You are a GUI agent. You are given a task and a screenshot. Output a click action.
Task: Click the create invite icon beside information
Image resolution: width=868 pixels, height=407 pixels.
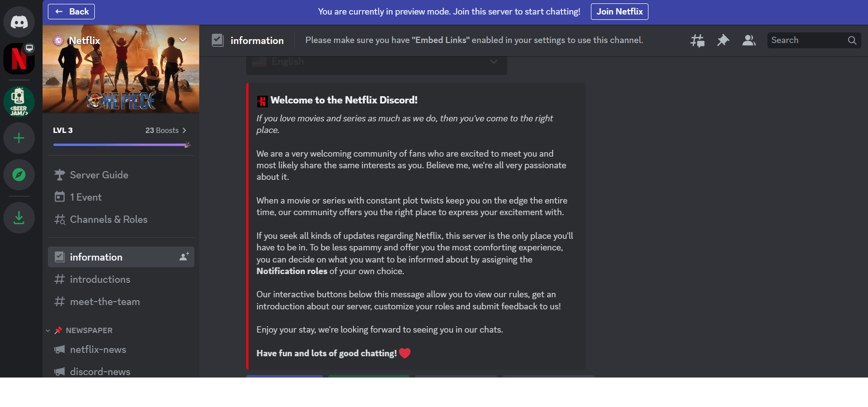click(x=184, y=257)
